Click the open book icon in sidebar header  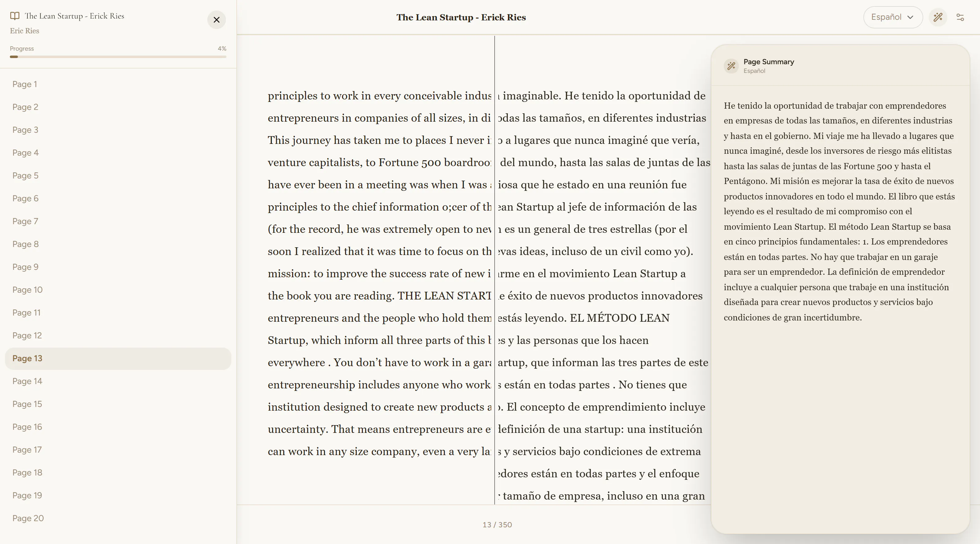pos(15,16)
